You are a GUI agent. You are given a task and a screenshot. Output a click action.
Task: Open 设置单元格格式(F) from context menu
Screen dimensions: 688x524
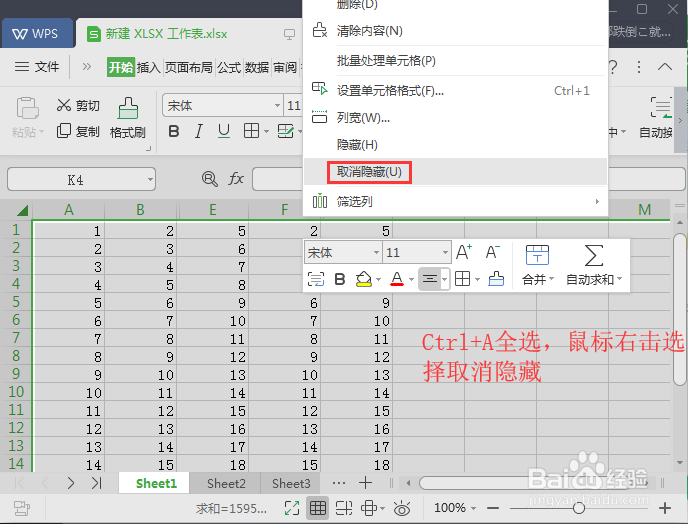(x=390, y=91)
